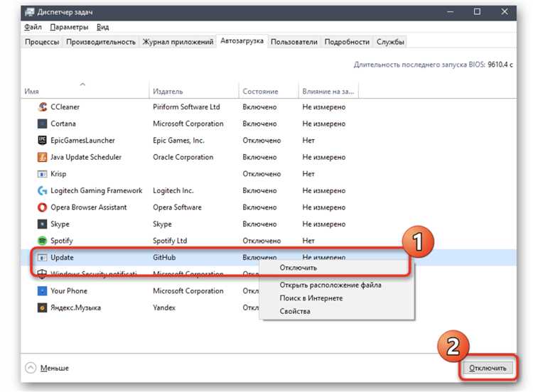The image size is (533, 392).
Task: Select the Skype name in the list
Action: (x=60, y=224)
